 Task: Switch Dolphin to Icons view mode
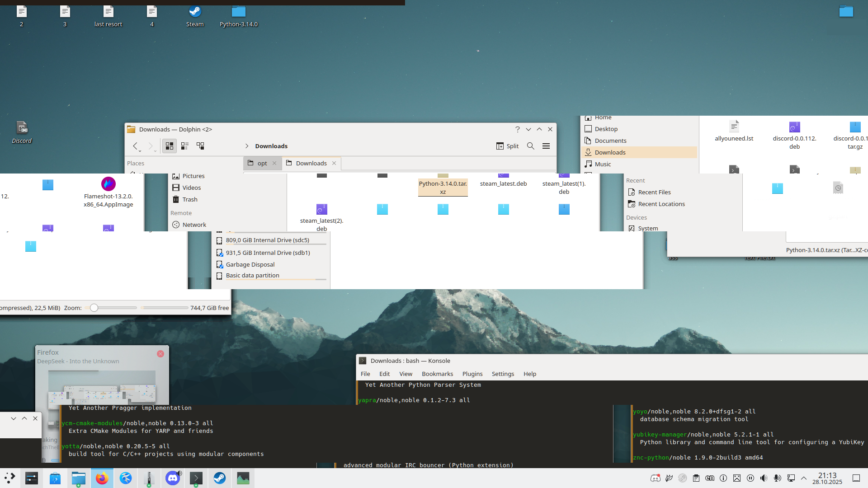(x=170, y=146)
